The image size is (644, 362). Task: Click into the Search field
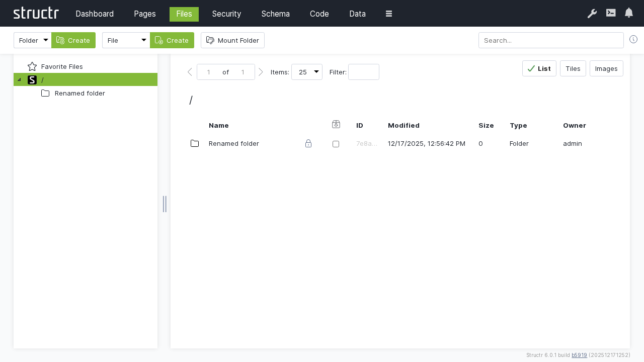[551, 40]
